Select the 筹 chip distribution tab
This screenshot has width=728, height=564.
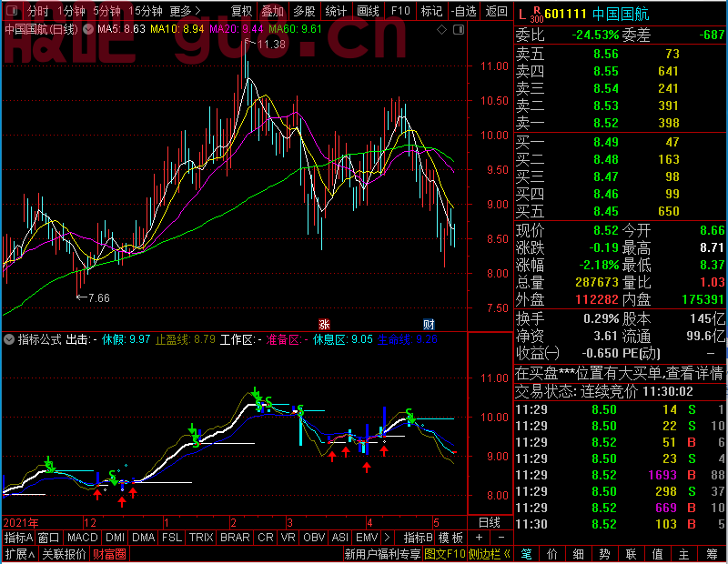pyautogui.click(x=713, y=554)
